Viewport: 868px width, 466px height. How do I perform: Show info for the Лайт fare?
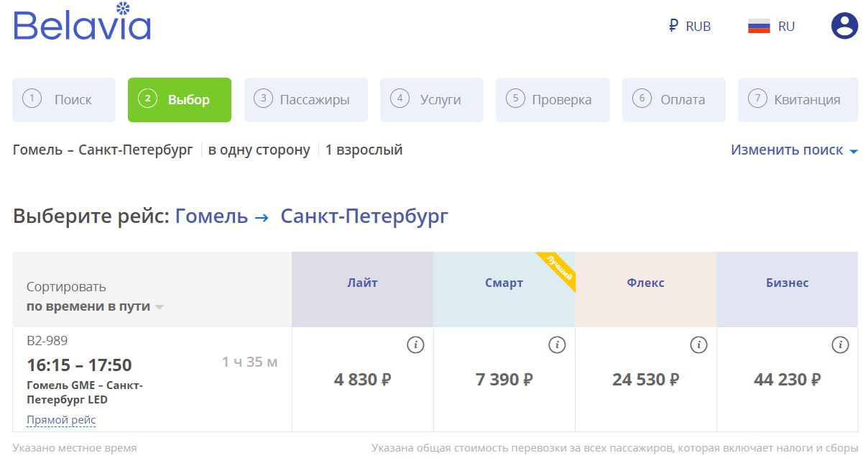point(415,345)
